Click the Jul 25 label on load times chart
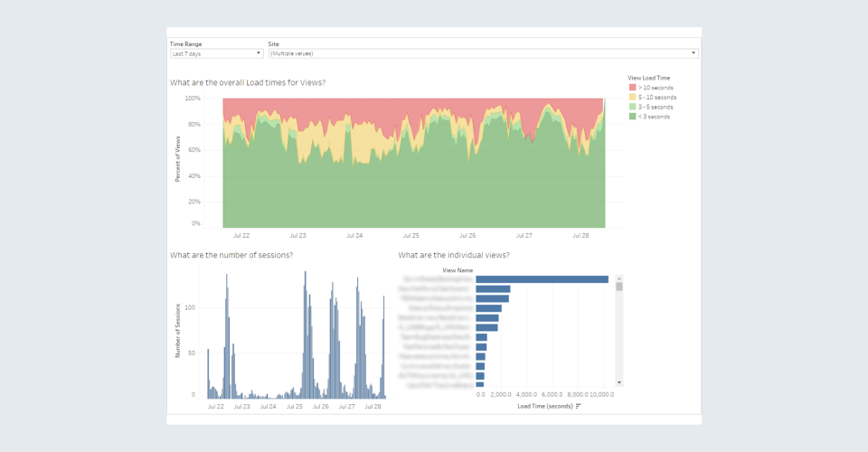The width and height of the screenshot is (868, 452). point(411,235)
